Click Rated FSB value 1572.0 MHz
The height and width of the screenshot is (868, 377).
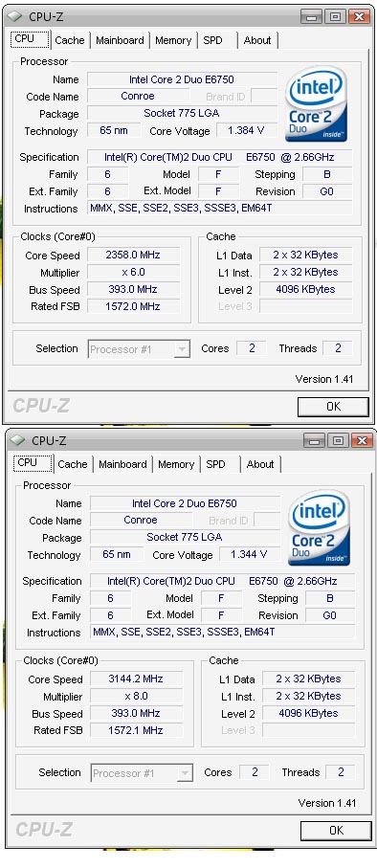133,306
